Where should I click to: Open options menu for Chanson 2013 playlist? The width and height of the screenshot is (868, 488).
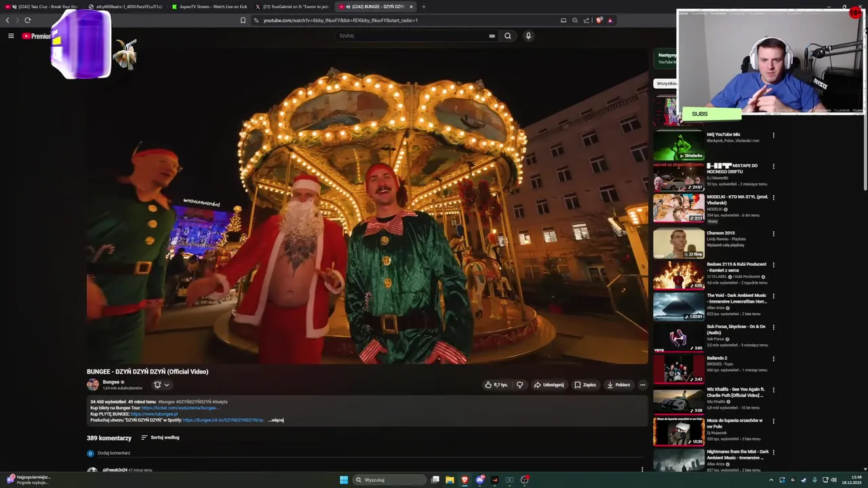pyautogui.click(x=773, y=234)
